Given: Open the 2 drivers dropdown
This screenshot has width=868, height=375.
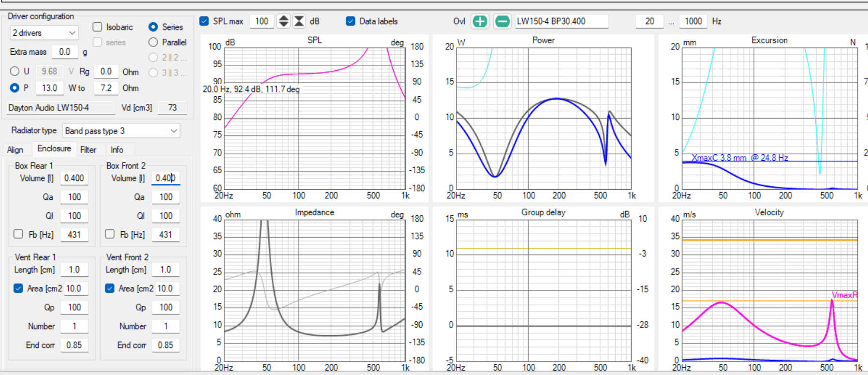Looking at the screenshot, I should pos(44,33).
